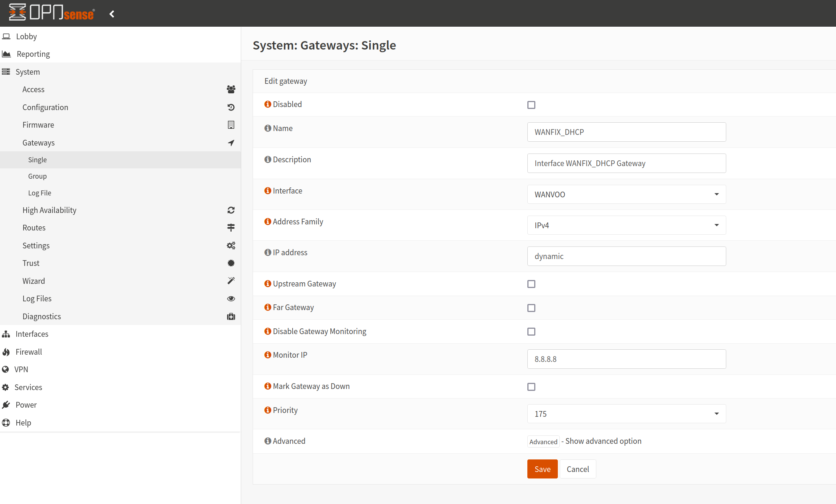Expand the Priority dropdown set to 175
This screenshot has width=836, height=504.
(x=626, y=414)
